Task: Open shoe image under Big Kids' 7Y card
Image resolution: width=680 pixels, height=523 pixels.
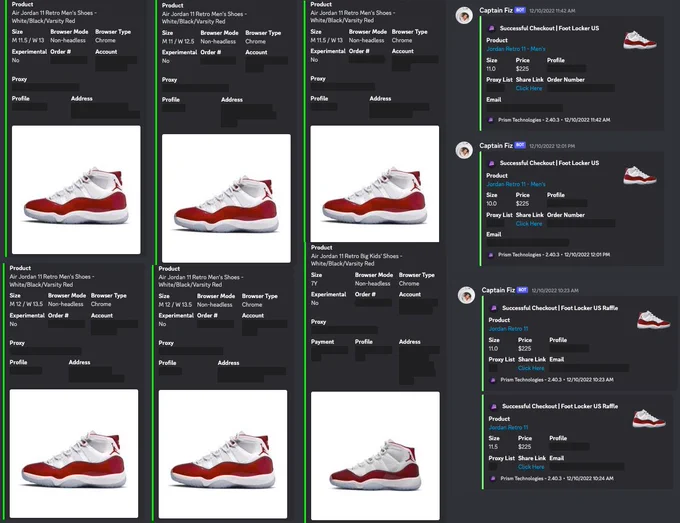Action: (x=375, y=456)
